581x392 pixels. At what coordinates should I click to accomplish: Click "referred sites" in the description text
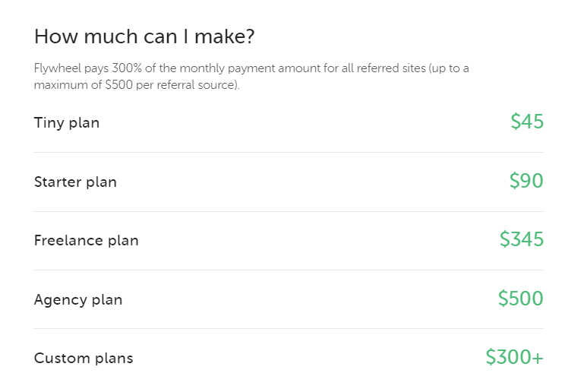click(x=391, y=68)
